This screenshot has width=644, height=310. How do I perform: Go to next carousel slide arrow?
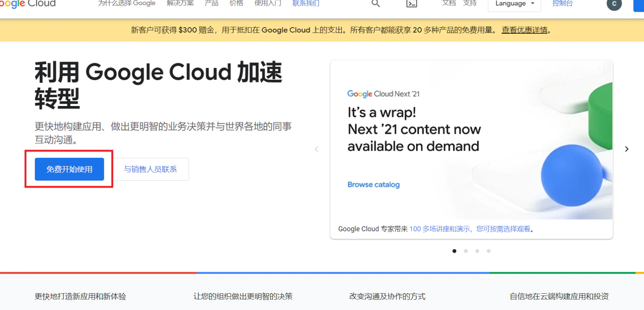click(627, 149)
